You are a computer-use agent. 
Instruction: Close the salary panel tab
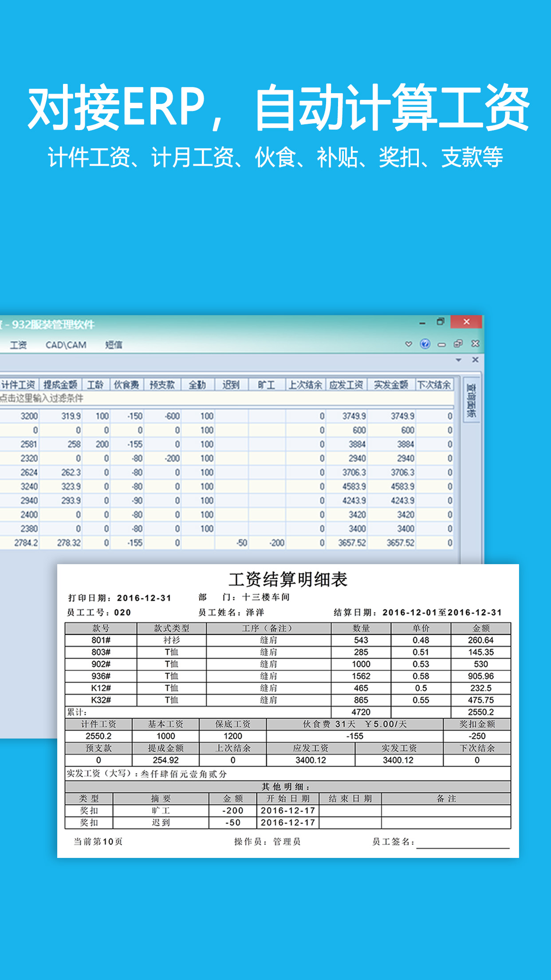click(x=475, y=360)
